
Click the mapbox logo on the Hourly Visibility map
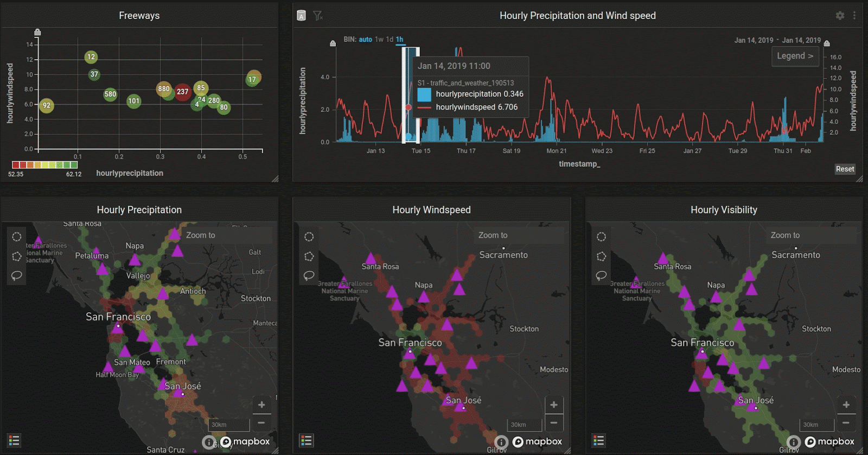click(829, 441)
